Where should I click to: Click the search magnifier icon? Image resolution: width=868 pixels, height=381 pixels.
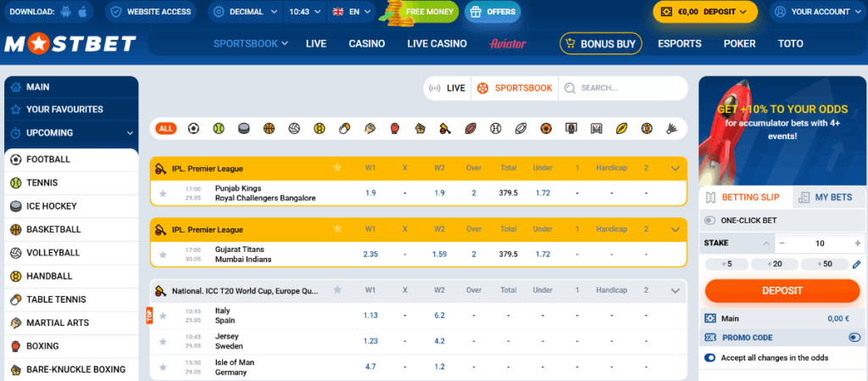(x=570, y=88)
